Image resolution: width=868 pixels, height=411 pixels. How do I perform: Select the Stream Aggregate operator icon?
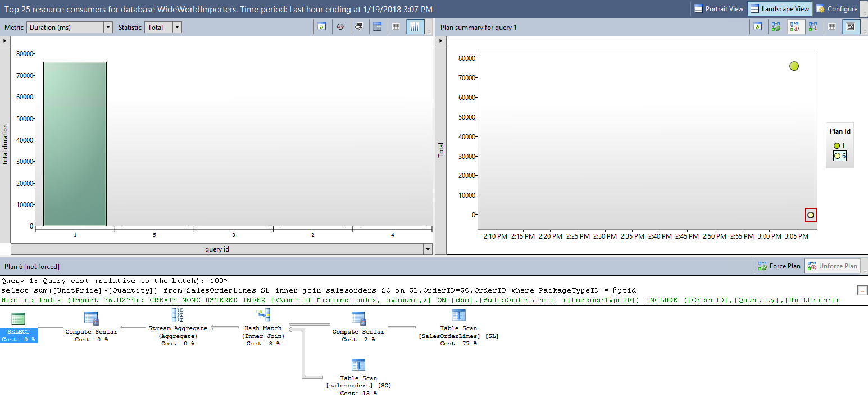coord(178,316)
